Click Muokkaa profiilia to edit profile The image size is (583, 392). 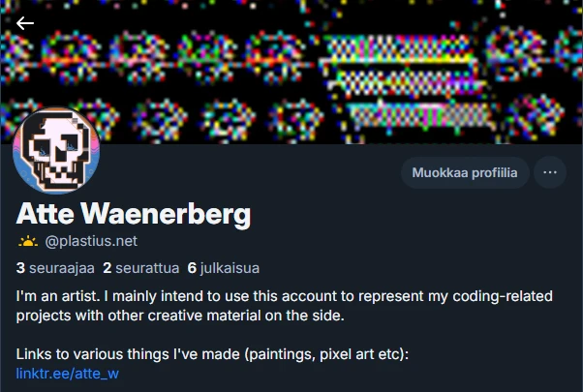pyautogui.click(x=465, y=172)
